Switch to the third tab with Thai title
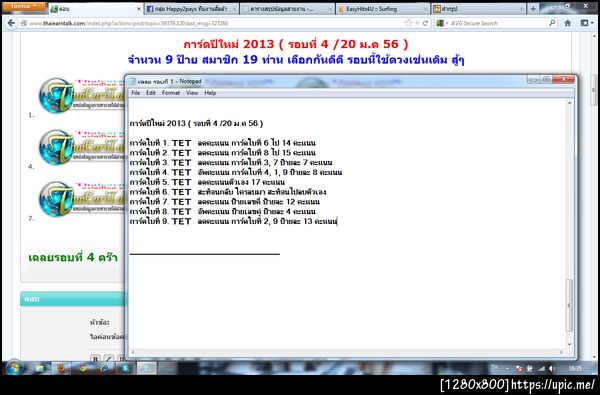This screenshot has height=395, width=600. pos(287,9)
